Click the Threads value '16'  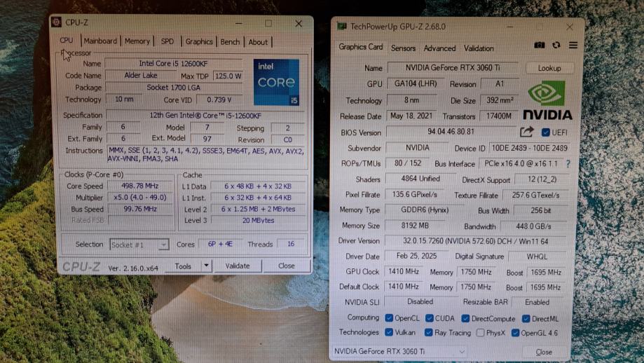[291, 244]
